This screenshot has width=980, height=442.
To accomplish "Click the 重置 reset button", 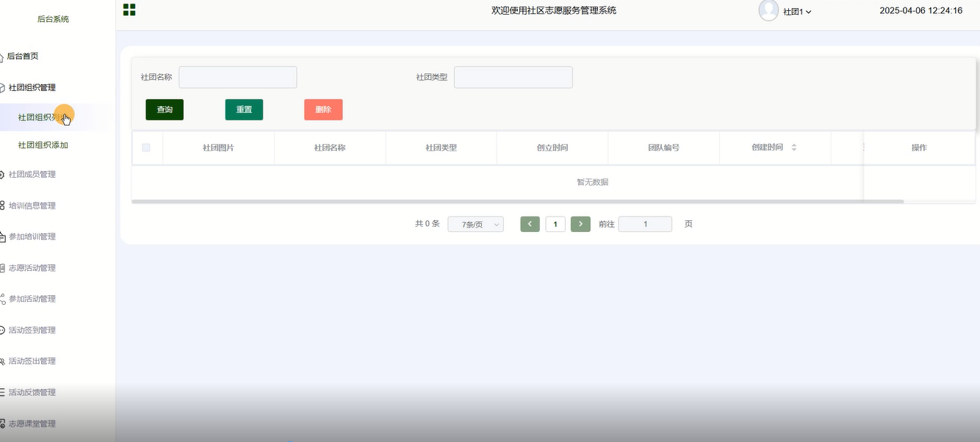I will coord(244,109).
